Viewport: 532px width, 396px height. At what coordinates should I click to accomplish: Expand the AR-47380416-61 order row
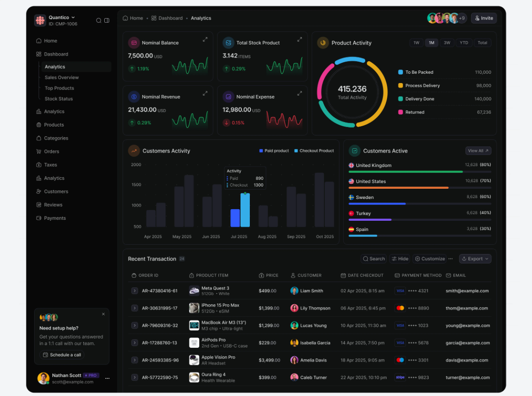click(134, 291)
